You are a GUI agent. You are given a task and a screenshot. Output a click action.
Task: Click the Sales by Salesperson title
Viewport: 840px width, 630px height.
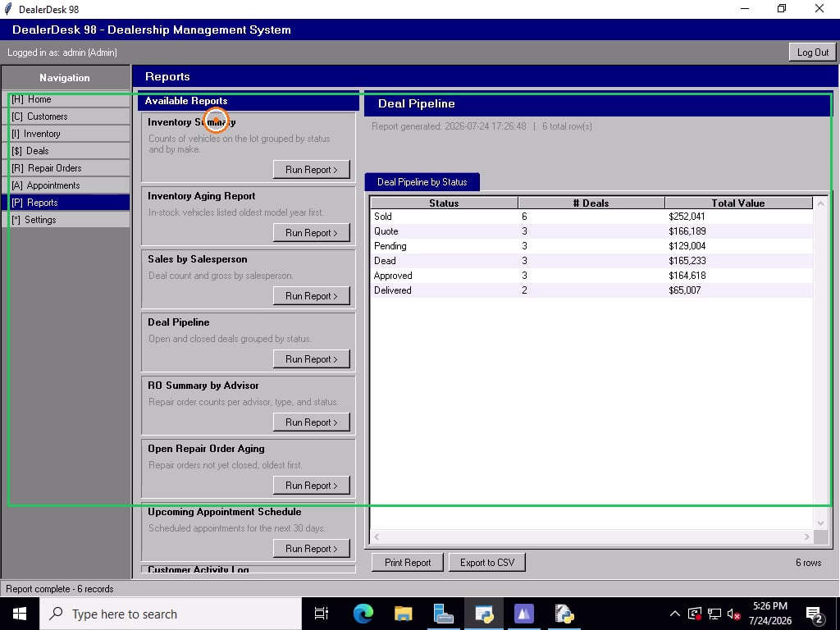pos(198,259)
